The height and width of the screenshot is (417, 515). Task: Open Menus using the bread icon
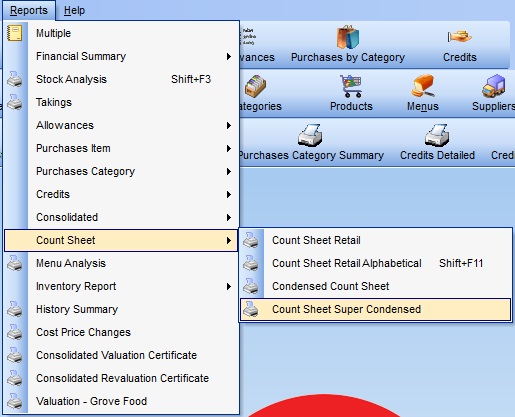423,86
